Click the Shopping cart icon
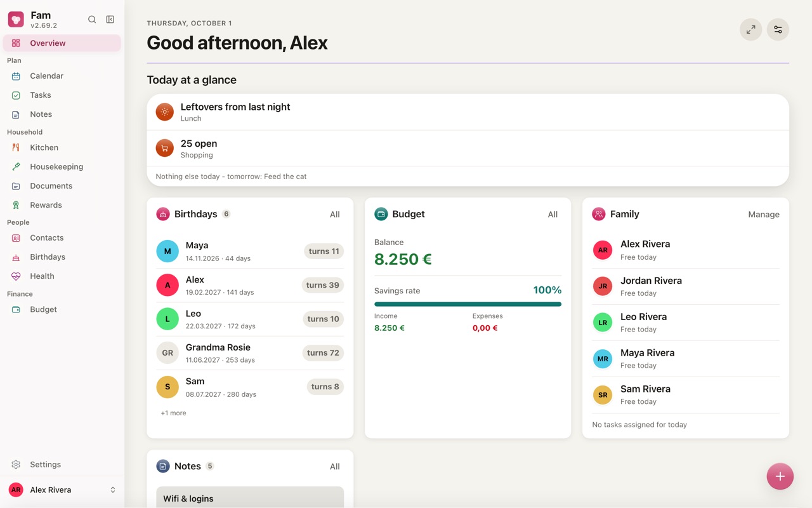The image size is (812, 508). (x=165, y=148)
